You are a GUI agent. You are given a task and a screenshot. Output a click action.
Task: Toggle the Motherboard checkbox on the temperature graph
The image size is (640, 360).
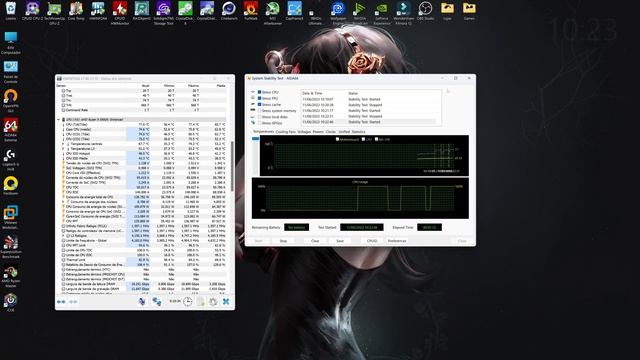click(337, 139)
